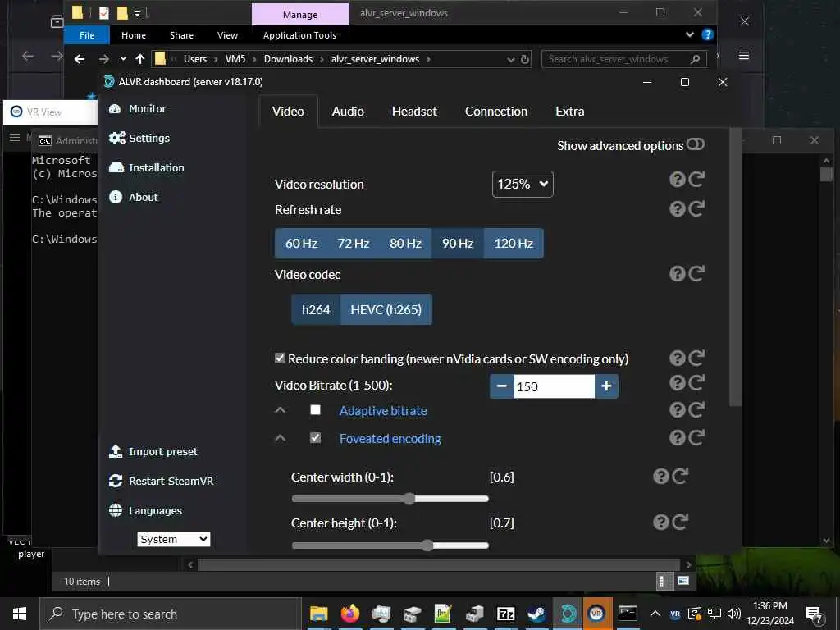Show help for Video Bitrate
This screenshot has width=840, height=630.
677,382
